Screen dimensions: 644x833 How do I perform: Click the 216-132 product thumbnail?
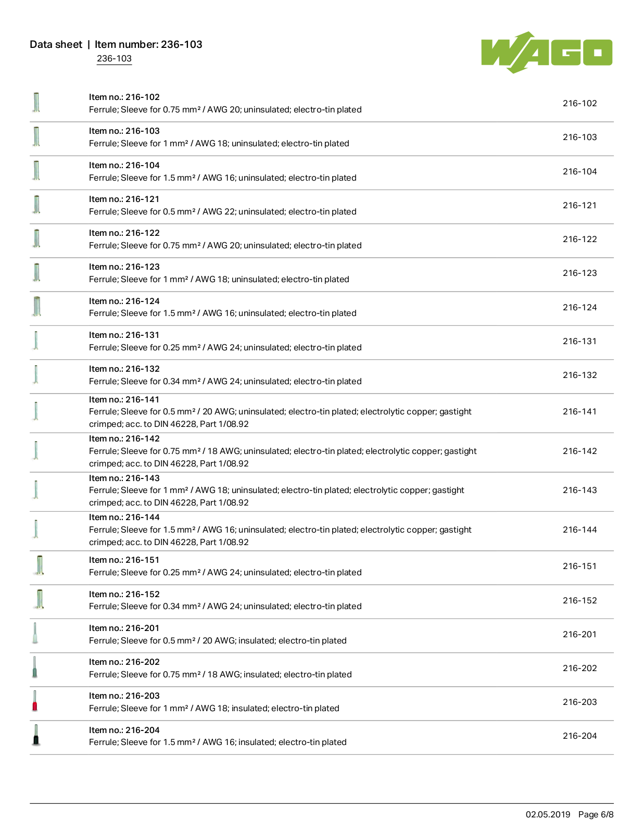pos(36,374)
